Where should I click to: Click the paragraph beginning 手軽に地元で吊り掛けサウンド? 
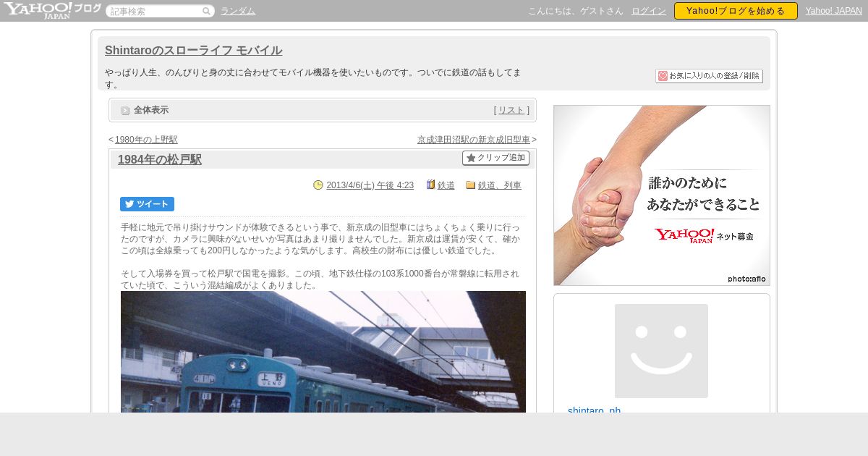[320, 239]
